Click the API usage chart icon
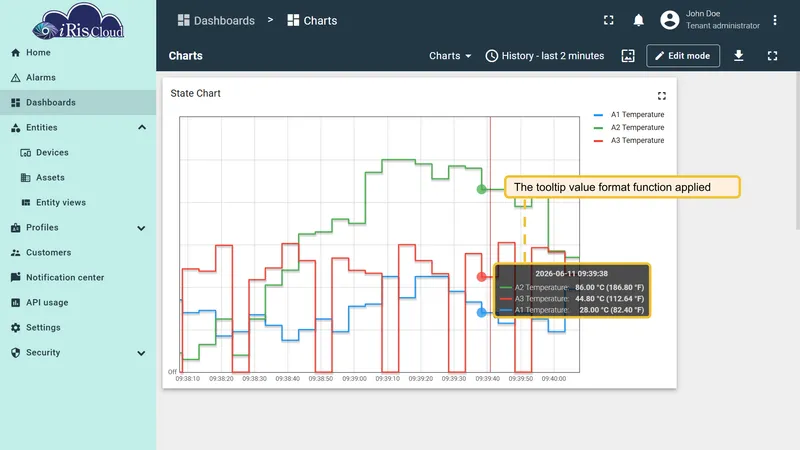This screenshot has height=450, width=800. tap(15, 303)
